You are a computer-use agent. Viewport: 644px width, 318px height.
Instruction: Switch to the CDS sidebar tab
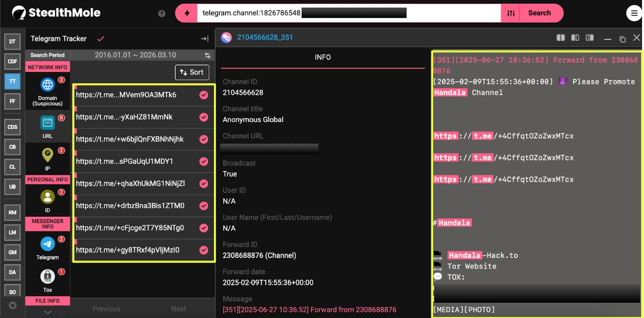coord(12,127)
